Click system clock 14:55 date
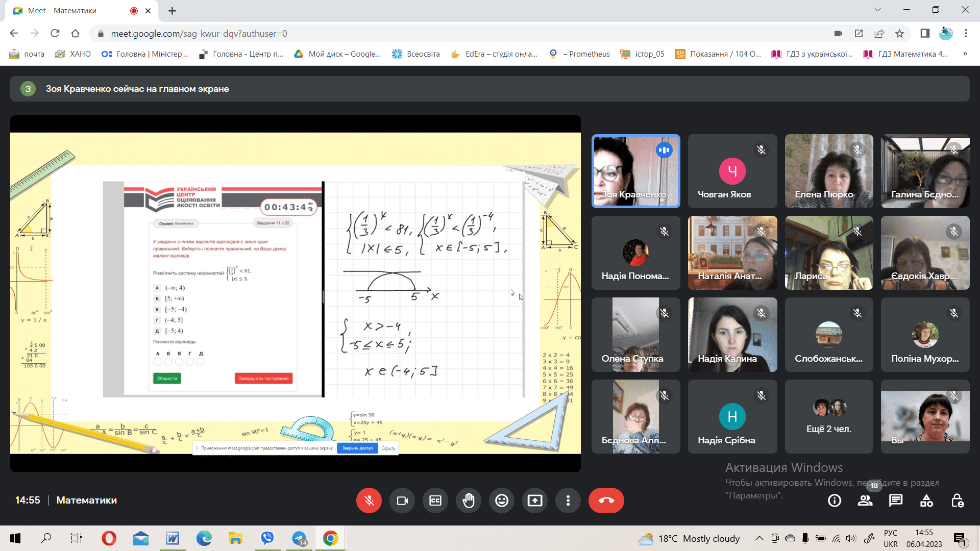This screenshot has width=980, height=551. coord(924,538)
